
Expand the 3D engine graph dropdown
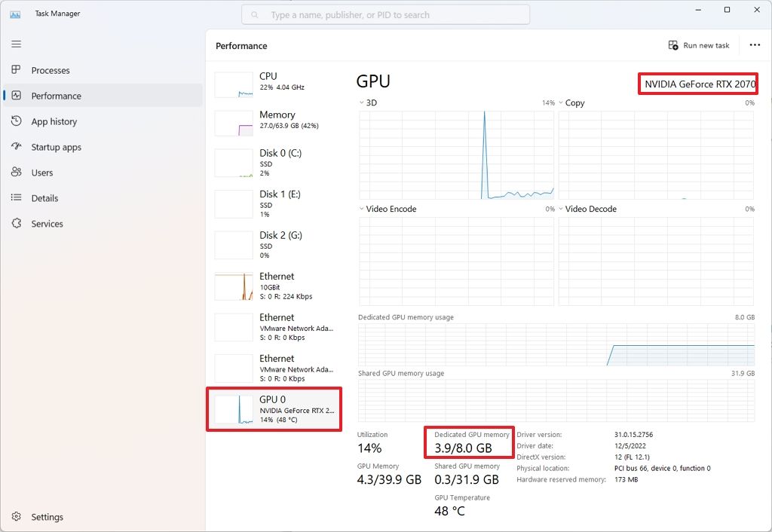tap(360, 102)
